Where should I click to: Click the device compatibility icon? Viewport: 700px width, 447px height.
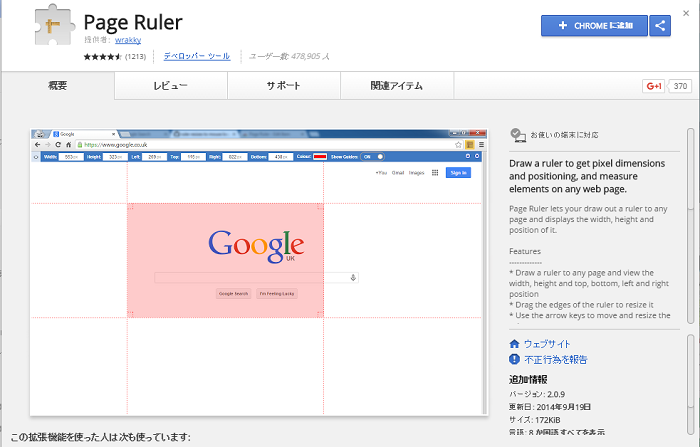[518, 135]
